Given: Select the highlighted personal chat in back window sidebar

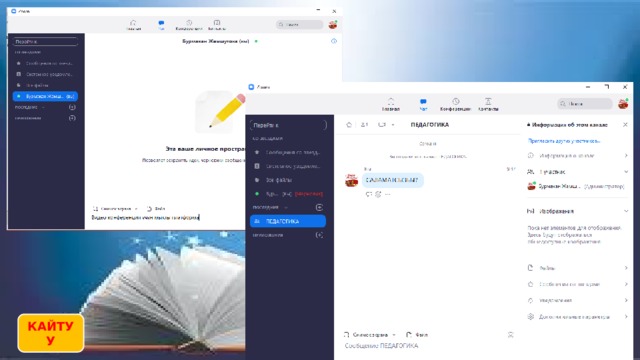Looking at the screenshot, I should click(x=45, y=96).
